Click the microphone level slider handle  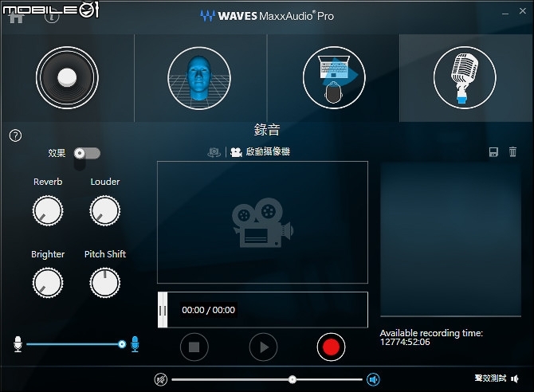click(122, 344)
